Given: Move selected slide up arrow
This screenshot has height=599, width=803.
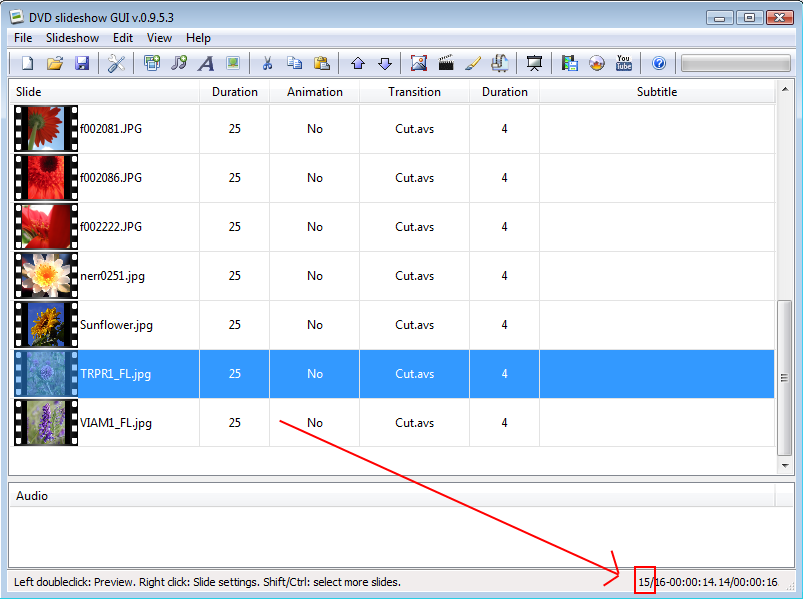Looking at the screenshot, I should coord(358,63).
